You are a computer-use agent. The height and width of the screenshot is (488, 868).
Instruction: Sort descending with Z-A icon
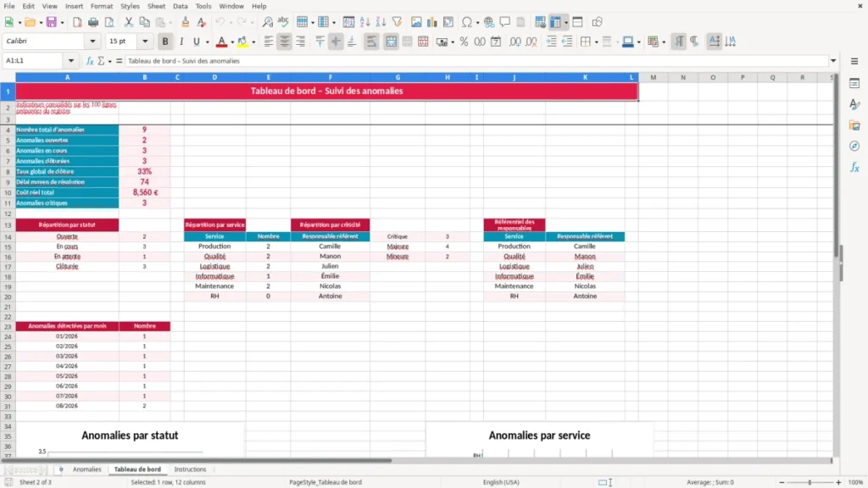pos(381,22)
